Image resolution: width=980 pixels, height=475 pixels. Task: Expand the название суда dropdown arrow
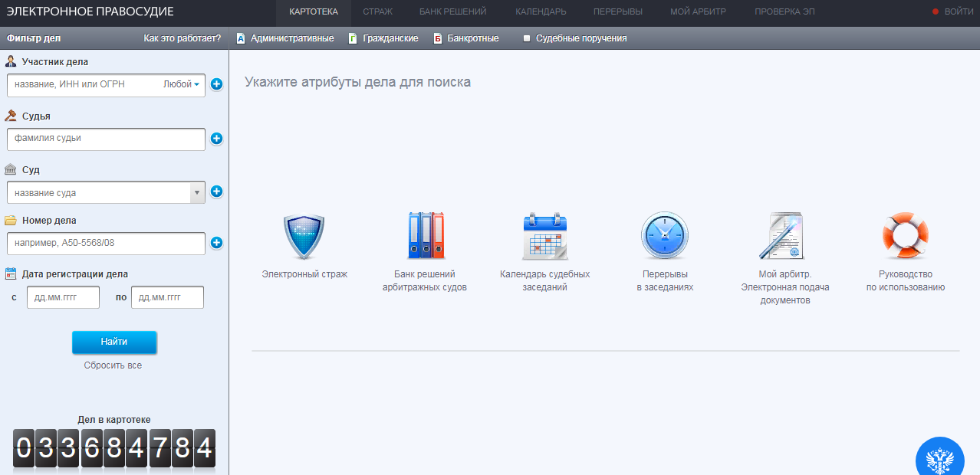pos(197,193)
